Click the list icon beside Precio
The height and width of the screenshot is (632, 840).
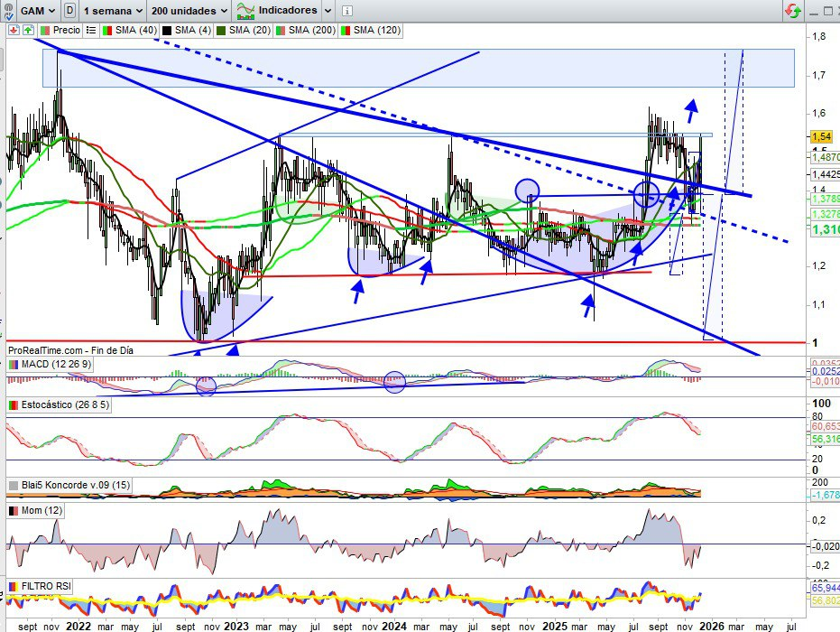tap(91, 30)
